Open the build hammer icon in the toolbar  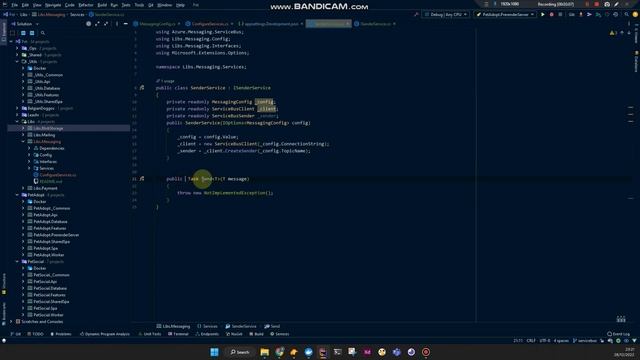(416, 14)
